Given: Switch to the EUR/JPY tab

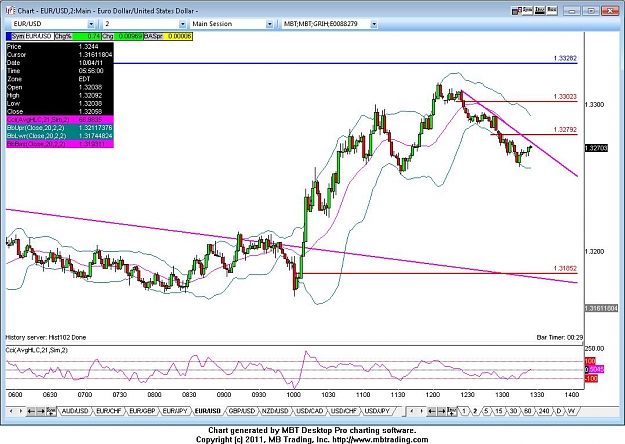Looking at the screenshot, I should pyautogui.click(x=175, y=411).
